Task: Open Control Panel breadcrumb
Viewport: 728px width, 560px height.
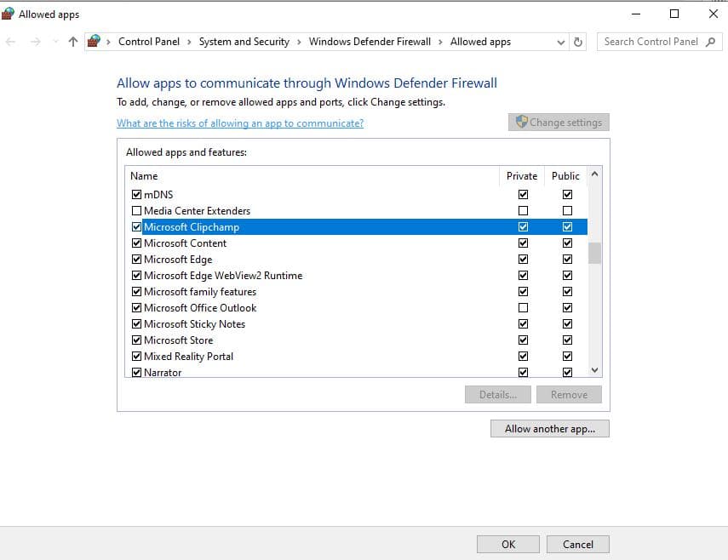Action: pos(148,42)
